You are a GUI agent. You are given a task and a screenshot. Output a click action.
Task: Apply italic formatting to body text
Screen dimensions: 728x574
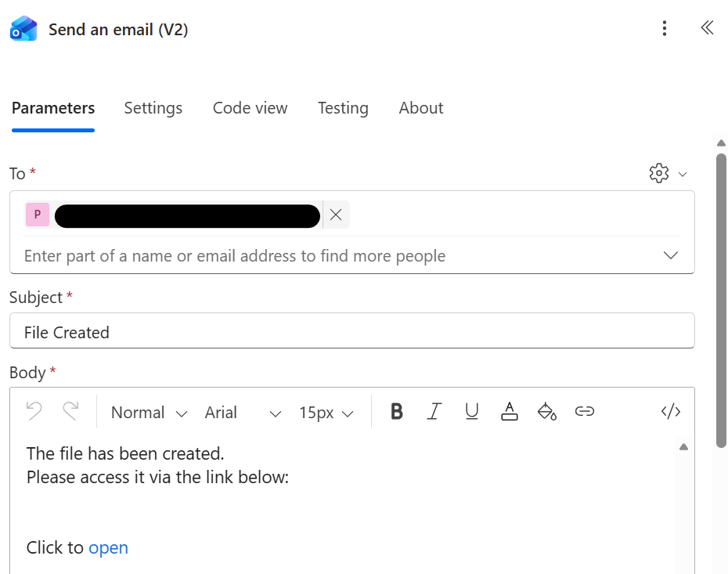pos(434,412)
